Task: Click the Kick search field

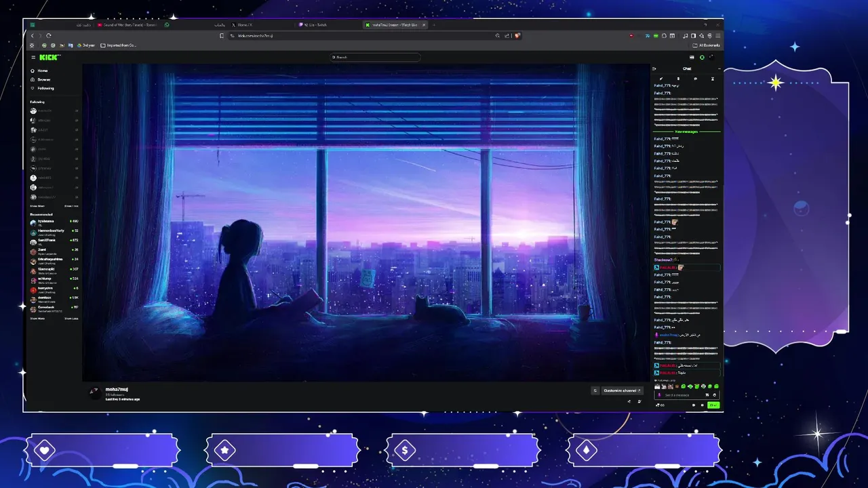Action: (x=375, y=58)
